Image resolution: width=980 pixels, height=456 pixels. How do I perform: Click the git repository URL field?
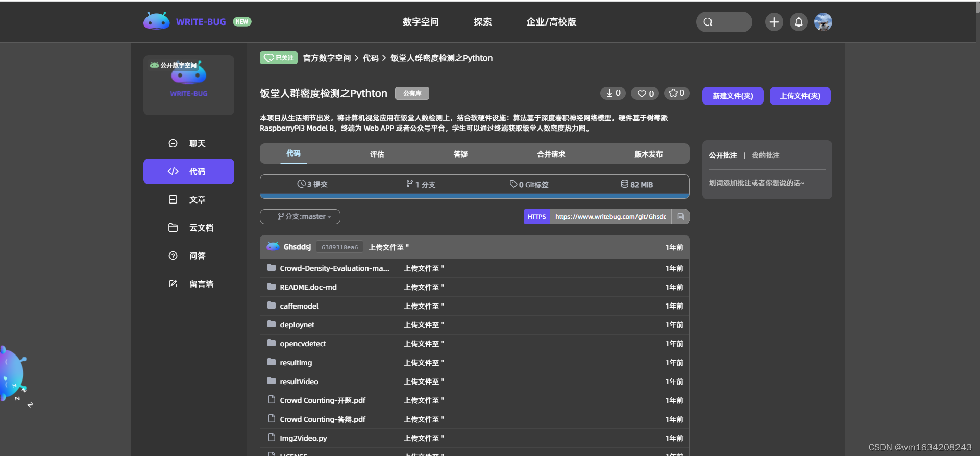pos(610,217)
